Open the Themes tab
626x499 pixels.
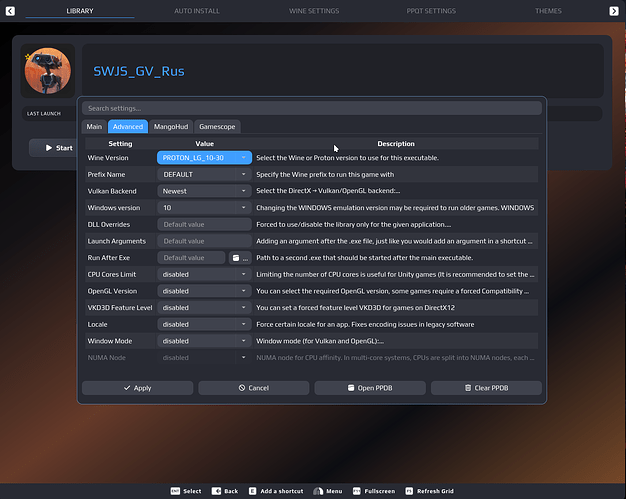pos(548,11)
